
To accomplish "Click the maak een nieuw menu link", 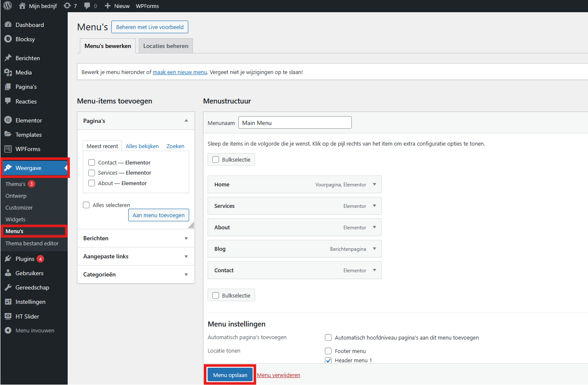I will (180, 72).
